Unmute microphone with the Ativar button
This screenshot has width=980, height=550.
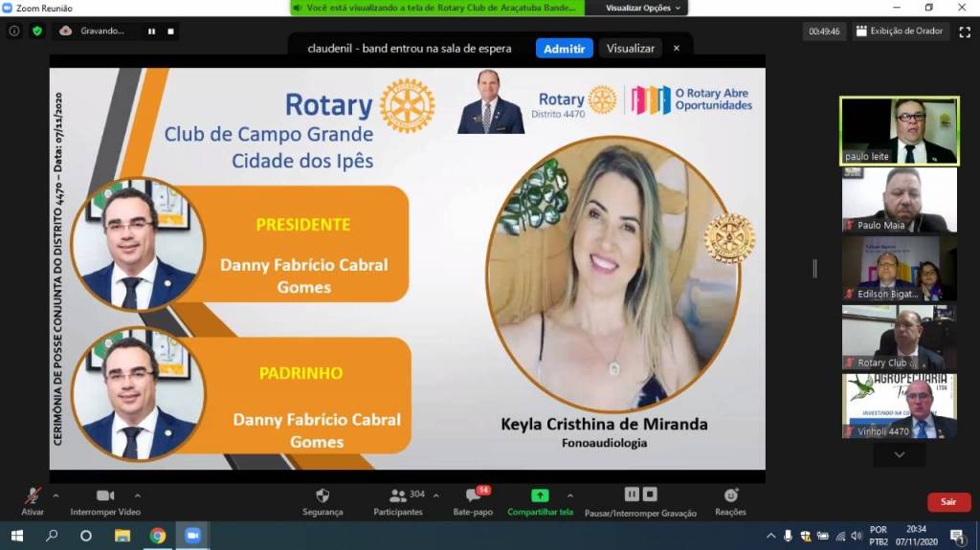(x=33, y=495)
